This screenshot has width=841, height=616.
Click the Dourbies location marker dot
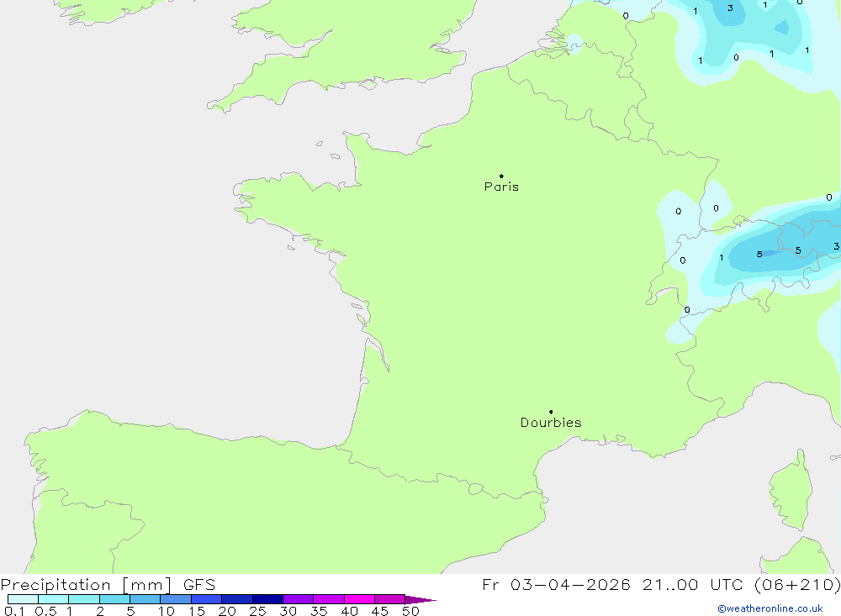[551, 412]
